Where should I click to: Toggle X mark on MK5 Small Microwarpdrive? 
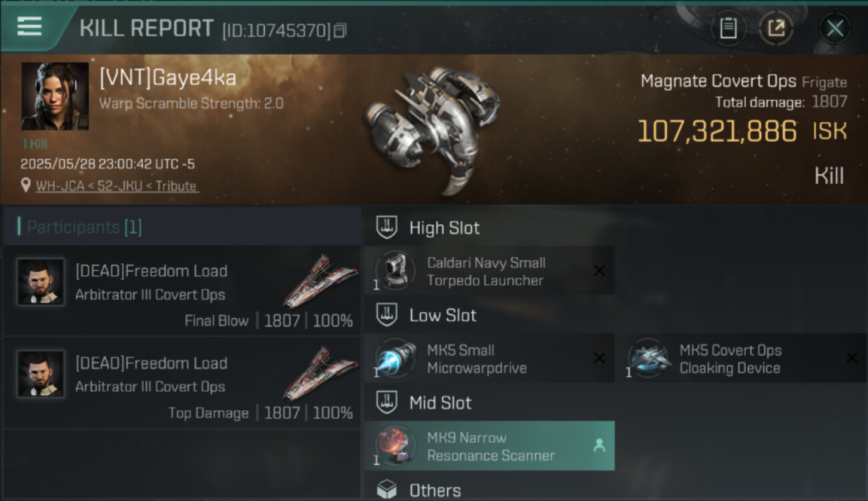(x=599, y=359)
